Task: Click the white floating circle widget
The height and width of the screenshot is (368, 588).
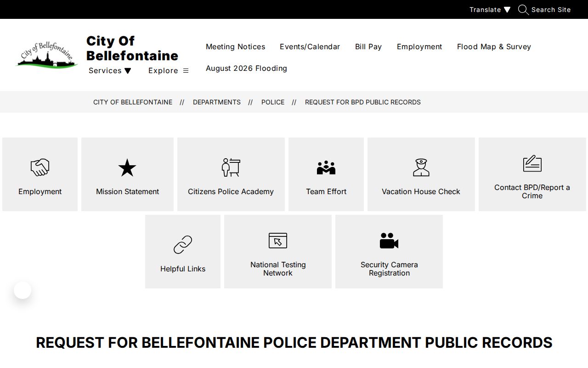Action: (23, 290)
